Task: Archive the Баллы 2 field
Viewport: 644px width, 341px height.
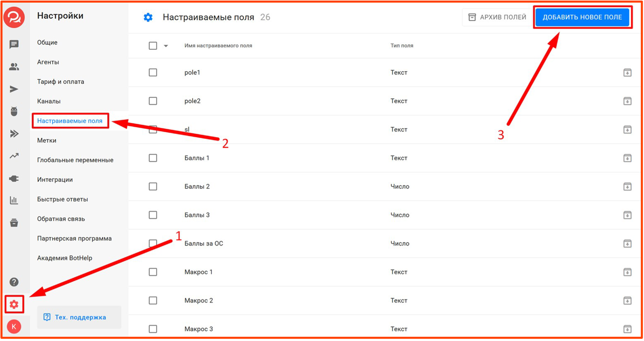Action: click(x=627, y=187)
